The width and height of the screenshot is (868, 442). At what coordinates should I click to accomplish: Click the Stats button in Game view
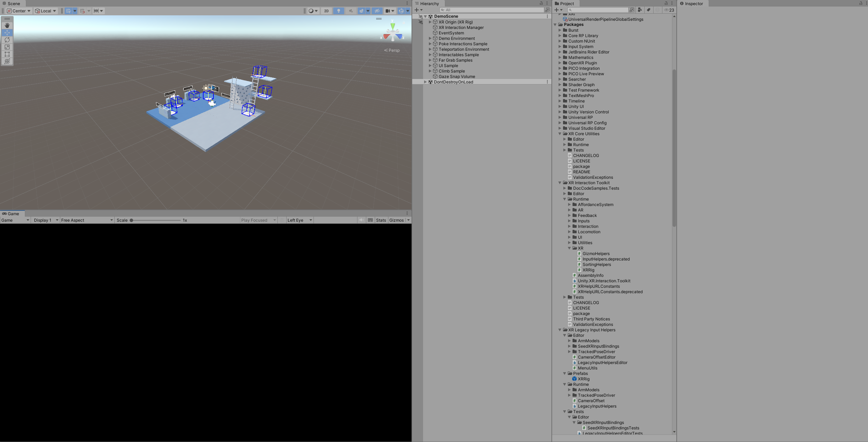click(381, 220)
